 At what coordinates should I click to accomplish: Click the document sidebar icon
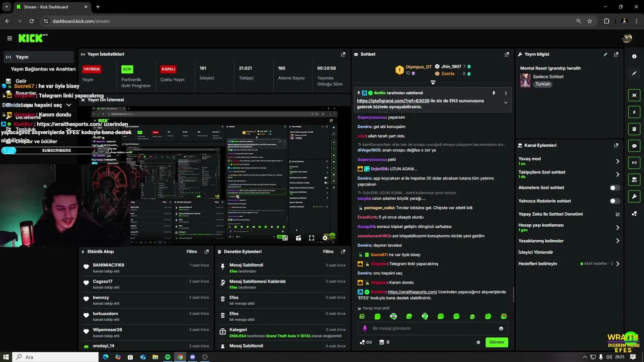pyautogui.click(x=634, y=129)
